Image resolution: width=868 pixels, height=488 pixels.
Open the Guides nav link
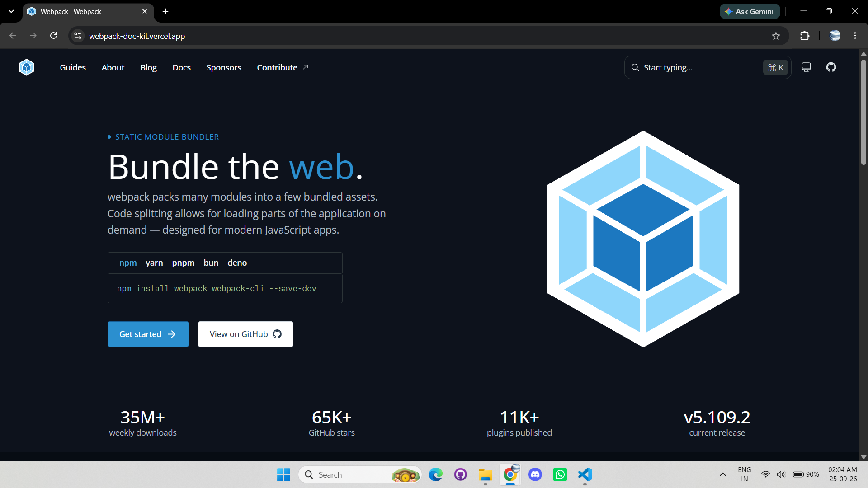[73, 67]
